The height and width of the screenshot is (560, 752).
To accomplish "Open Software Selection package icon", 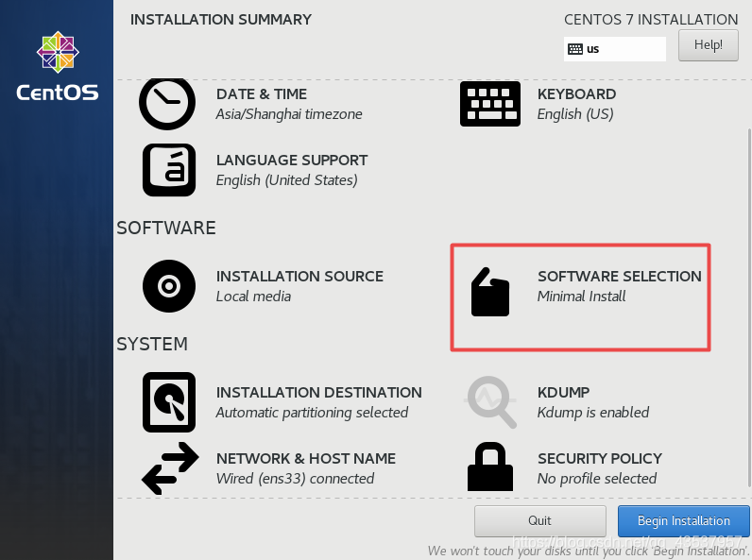I will 489,292.
